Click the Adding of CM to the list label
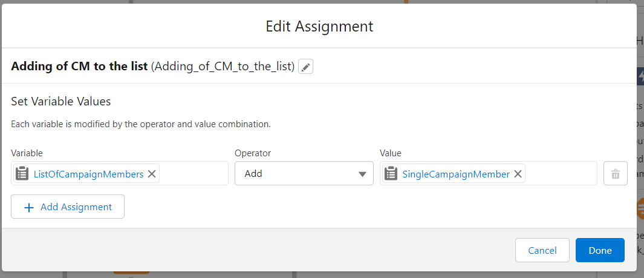 79,66
